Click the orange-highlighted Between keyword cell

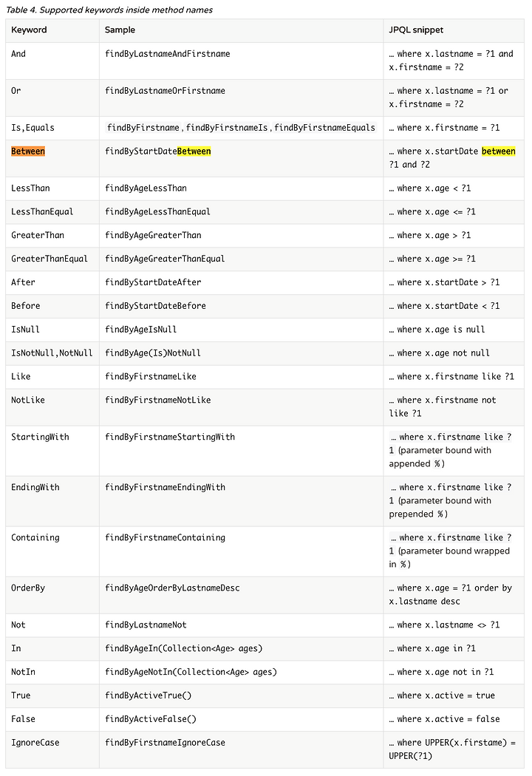click(x=28, y=152)
